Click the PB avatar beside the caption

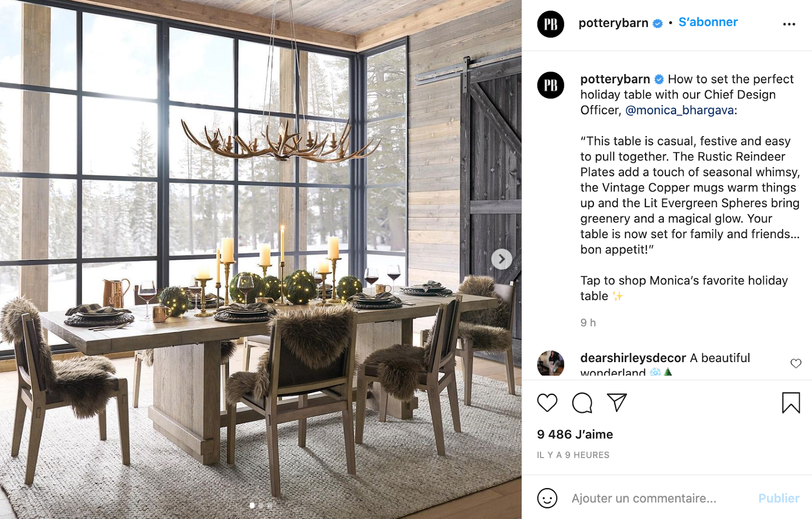coord(551,85)
